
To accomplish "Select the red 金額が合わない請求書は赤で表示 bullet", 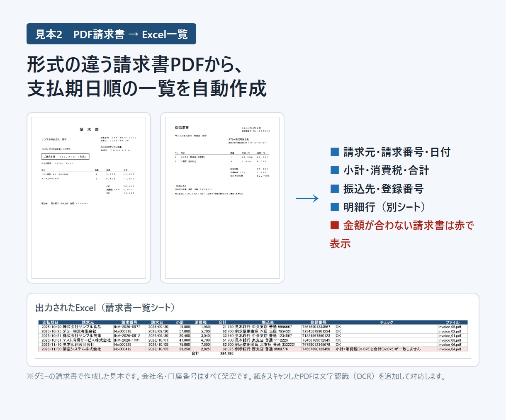I will pyautogui.click(x=401, y=234).
